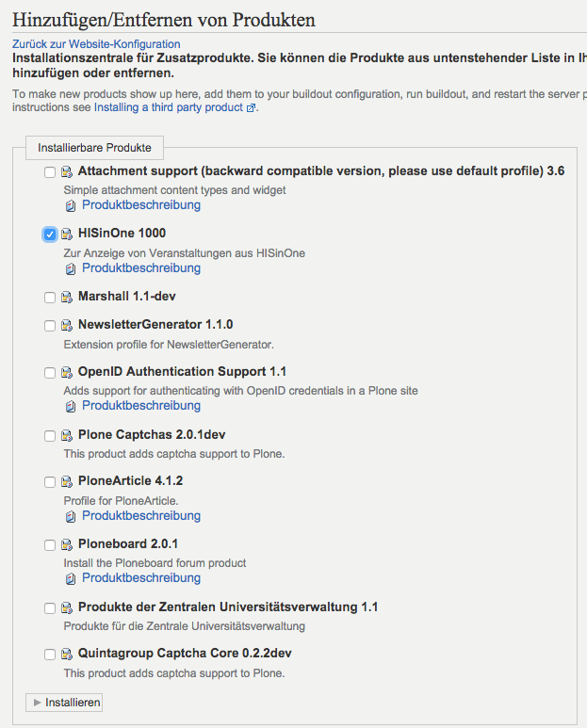587x728 pixels.
Task: Check the Attachment support product checkbox
Action: (x=50, y=172)
